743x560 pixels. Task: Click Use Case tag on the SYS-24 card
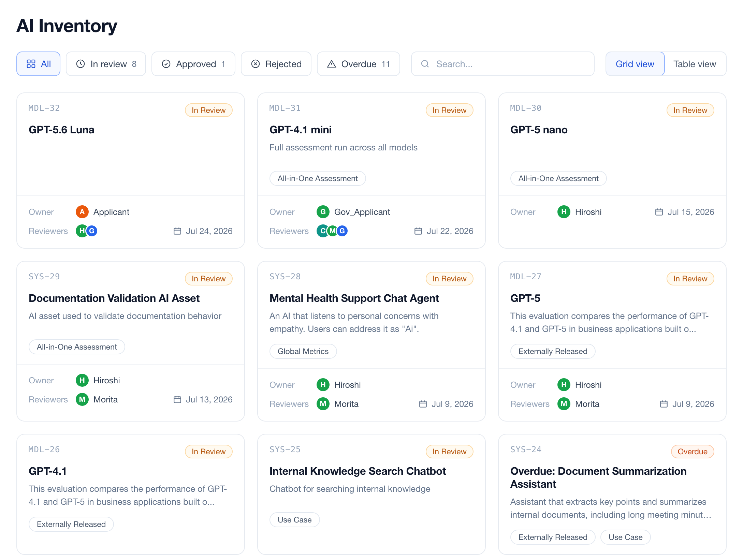626,537
